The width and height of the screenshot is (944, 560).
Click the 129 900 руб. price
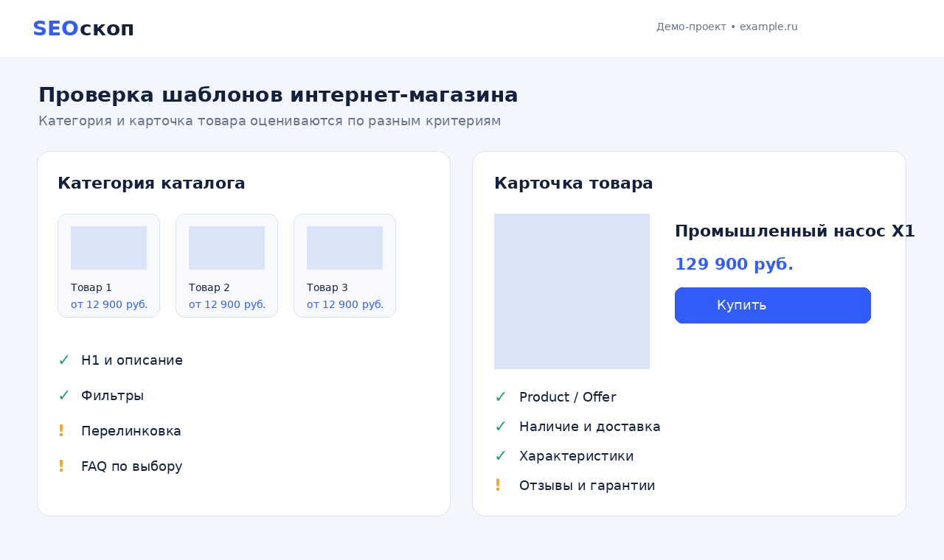click(x=734, y=265)
